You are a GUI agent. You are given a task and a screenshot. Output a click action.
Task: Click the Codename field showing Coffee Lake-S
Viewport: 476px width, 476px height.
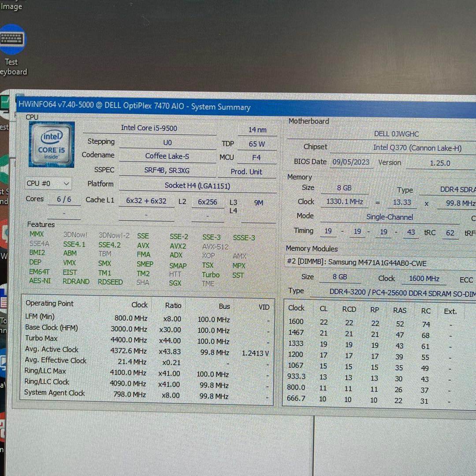167,156
